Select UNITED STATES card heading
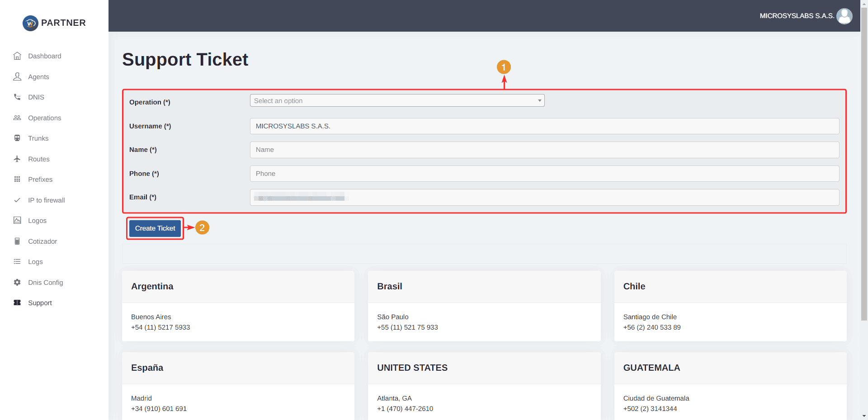The height and width of the screenshot is (420, 868). pyautogui.click(x=412, y=368)
